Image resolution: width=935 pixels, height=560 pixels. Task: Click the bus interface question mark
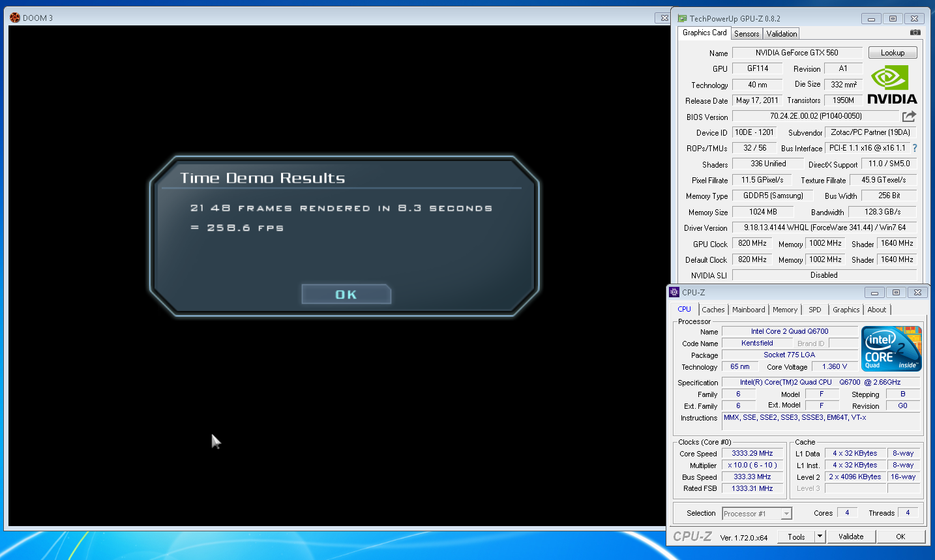(914, 148)
